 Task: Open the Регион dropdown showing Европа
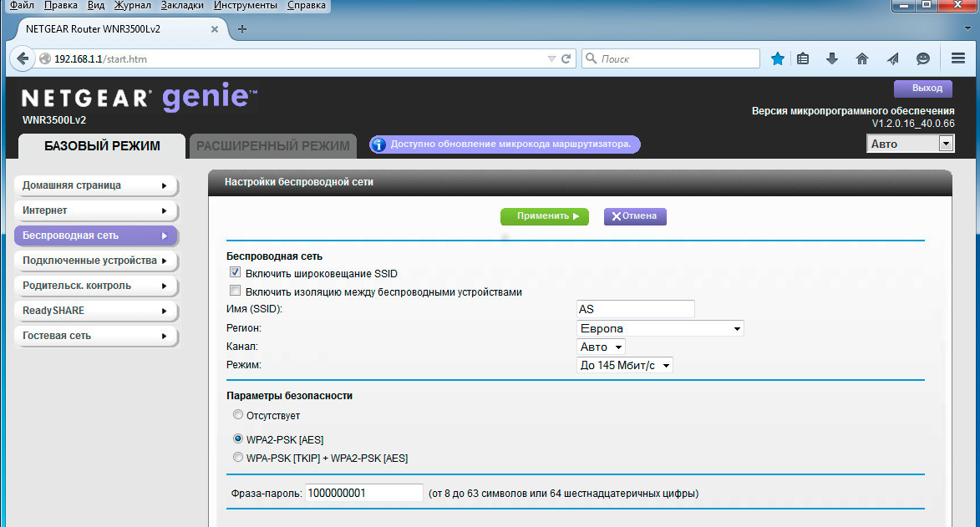coord(660,329)
